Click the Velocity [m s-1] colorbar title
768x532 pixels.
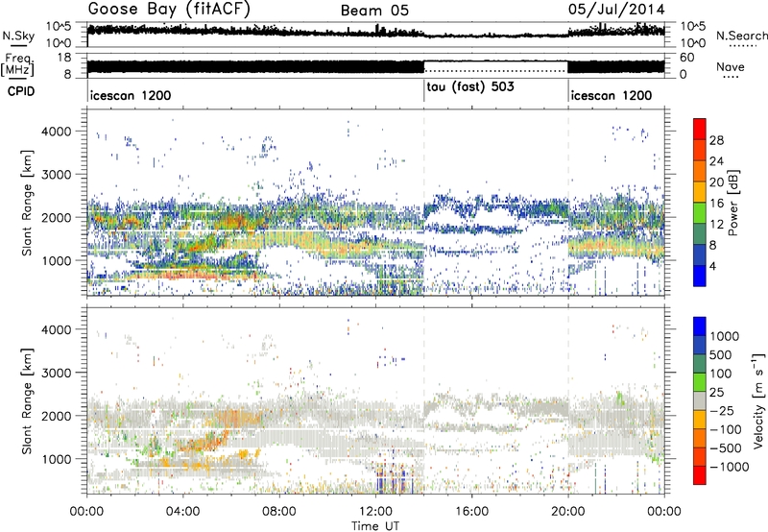pyautogui.click(x=758, y=400)
